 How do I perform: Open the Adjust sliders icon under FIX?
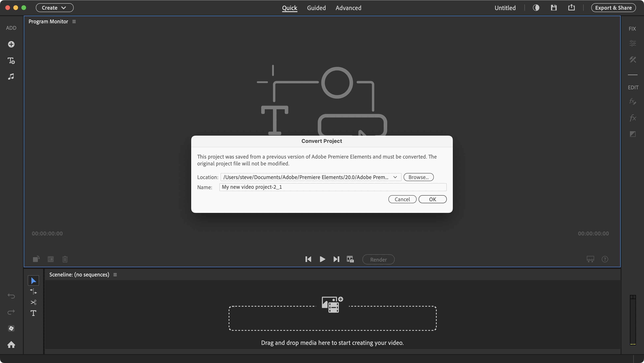tap(633, 43)
